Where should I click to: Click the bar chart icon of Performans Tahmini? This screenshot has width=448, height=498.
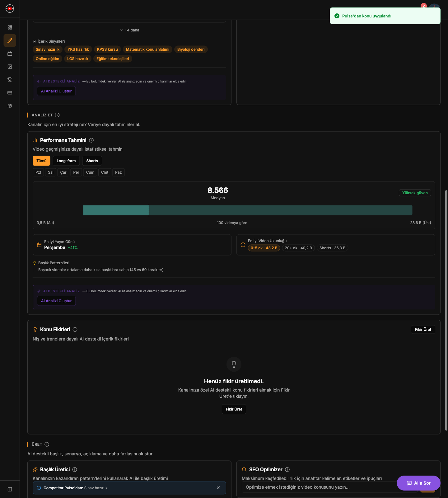click(x=35, y=140)
